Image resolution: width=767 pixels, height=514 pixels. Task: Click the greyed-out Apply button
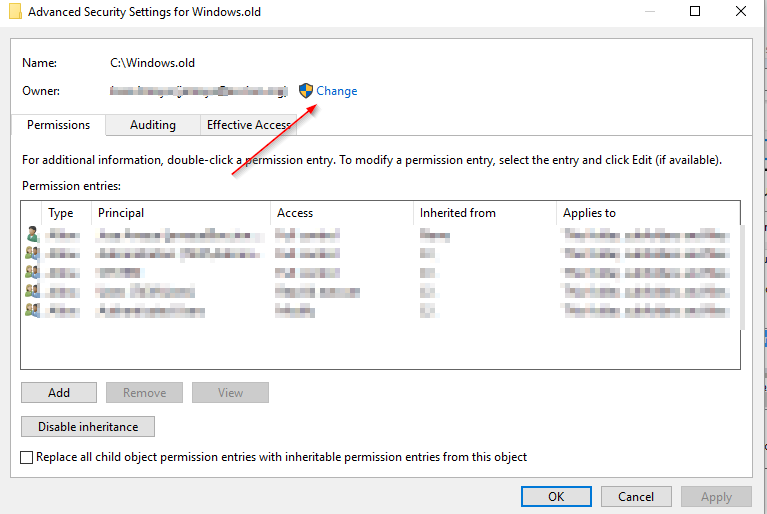click(x=716, y=496)
